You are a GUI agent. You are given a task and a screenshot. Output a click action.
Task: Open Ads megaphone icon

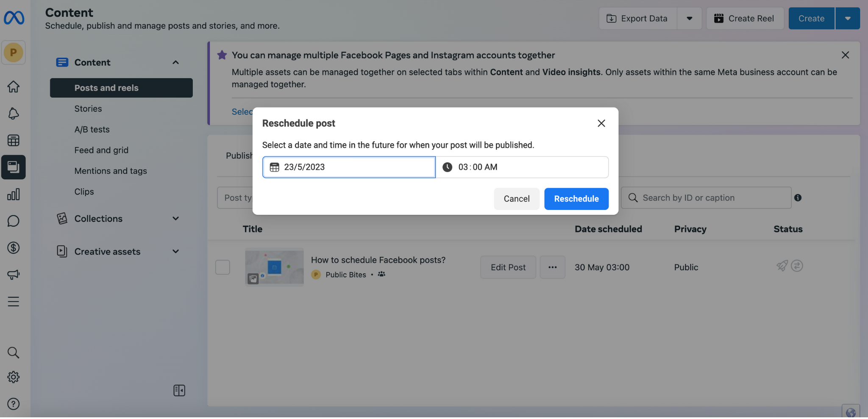(13, 275)
